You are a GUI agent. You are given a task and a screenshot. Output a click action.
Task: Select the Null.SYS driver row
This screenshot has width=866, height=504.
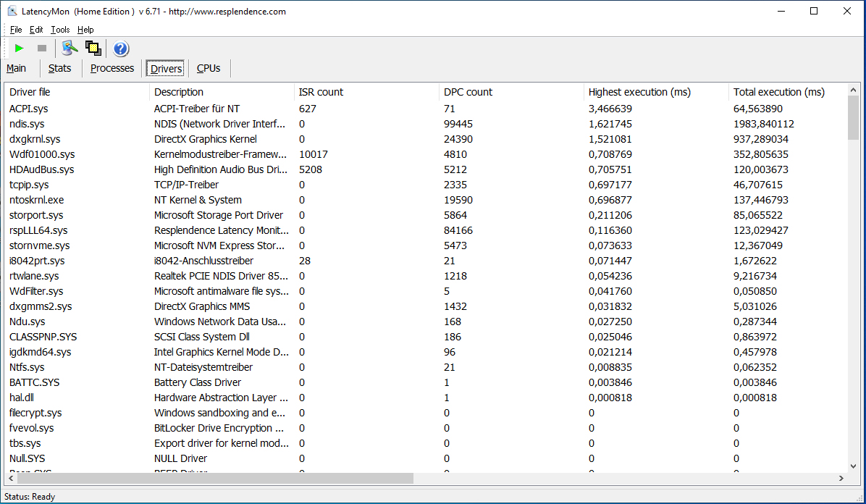point(426,458)
